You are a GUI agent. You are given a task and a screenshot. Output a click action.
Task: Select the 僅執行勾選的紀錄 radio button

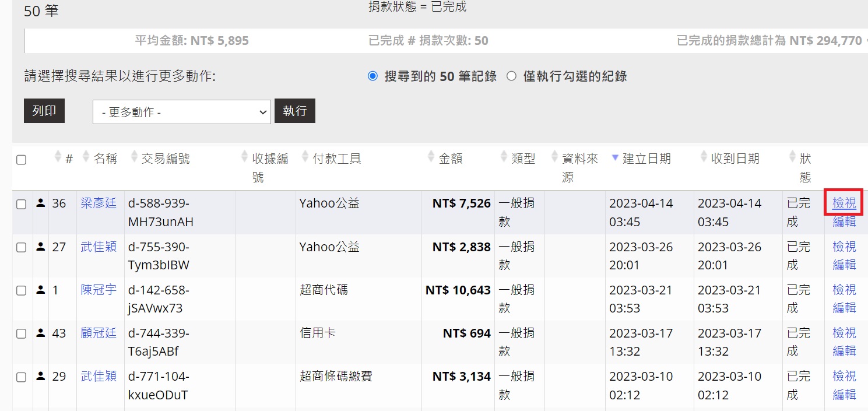click(511, 76)
